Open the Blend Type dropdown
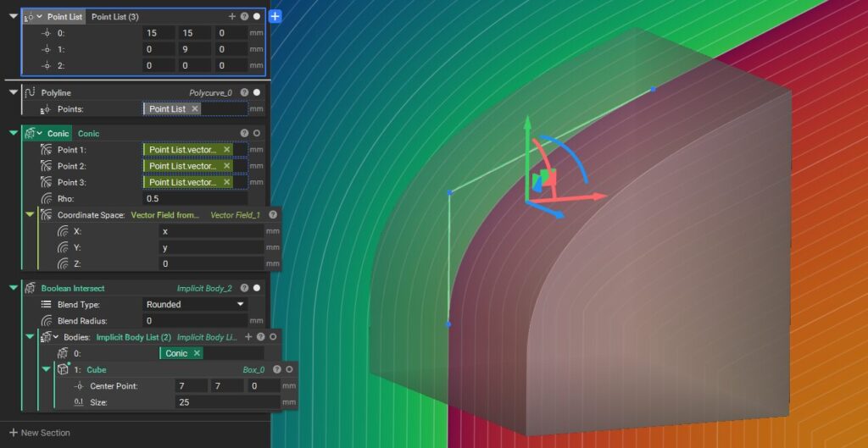The width and height of the screenshot is (868, 448). (195, 304)
